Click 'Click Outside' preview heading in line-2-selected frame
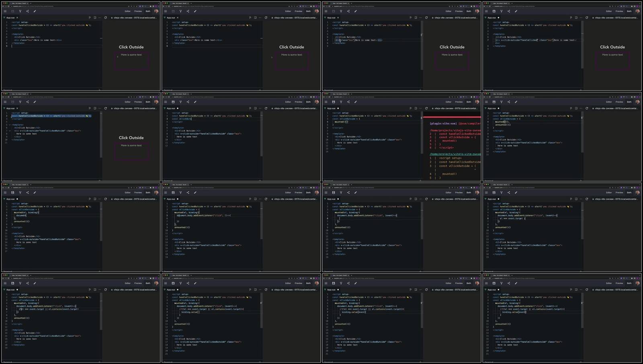The height and width of the screenshot is (364, 643). (131, 138)
